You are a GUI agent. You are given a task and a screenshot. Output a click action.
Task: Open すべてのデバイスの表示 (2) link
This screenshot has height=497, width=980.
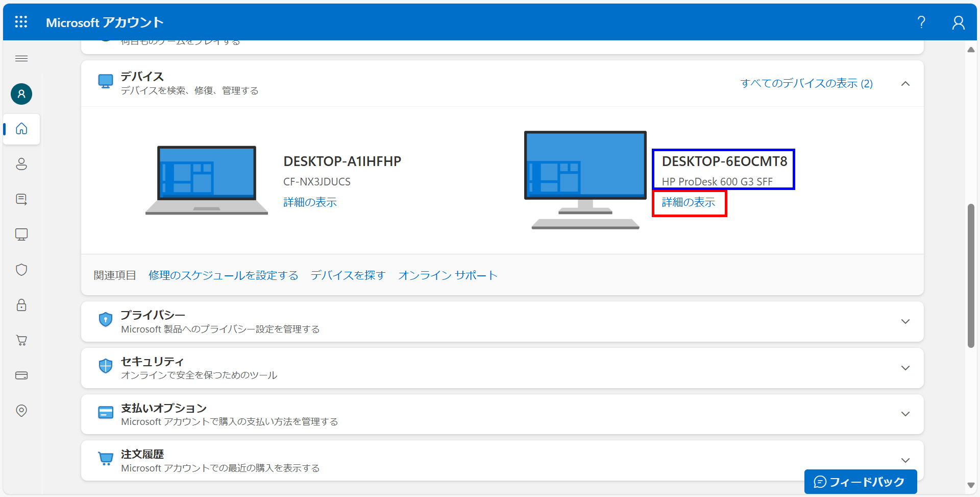pyautogui.click(x=806, y=83)
